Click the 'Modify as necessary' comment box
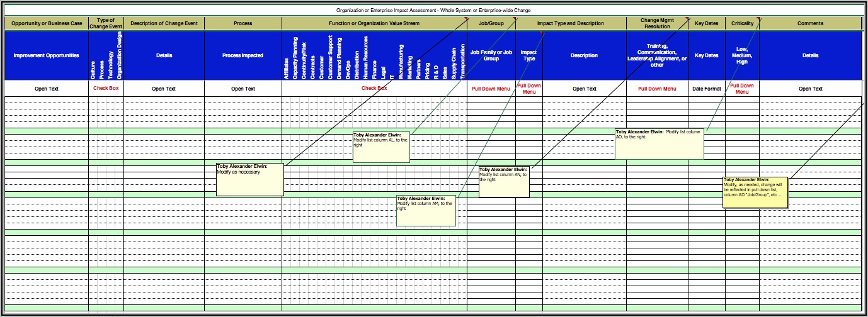 point(249,179)
